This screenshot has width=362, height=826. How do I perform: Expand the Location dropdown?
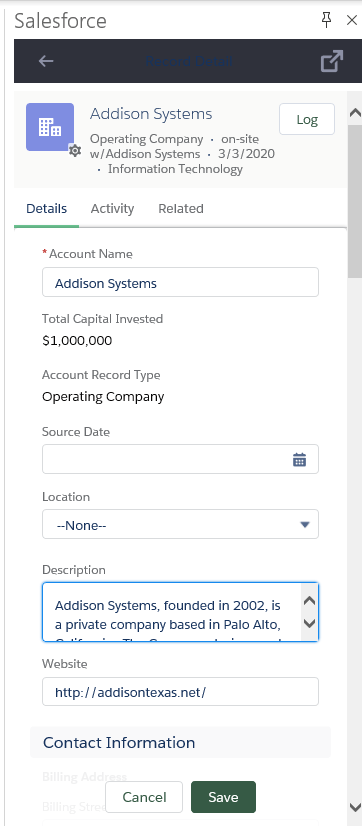point(180,524)
